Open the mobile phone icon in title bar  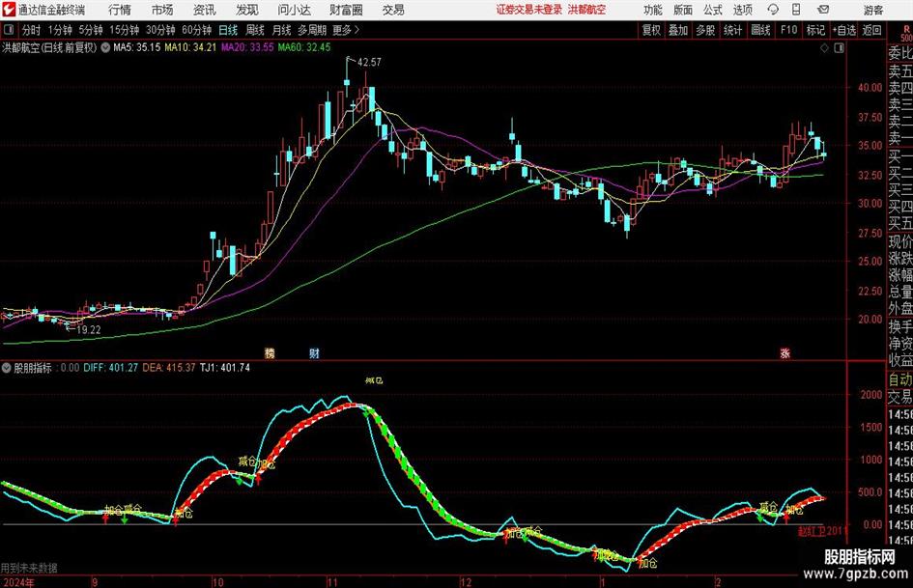796,10
